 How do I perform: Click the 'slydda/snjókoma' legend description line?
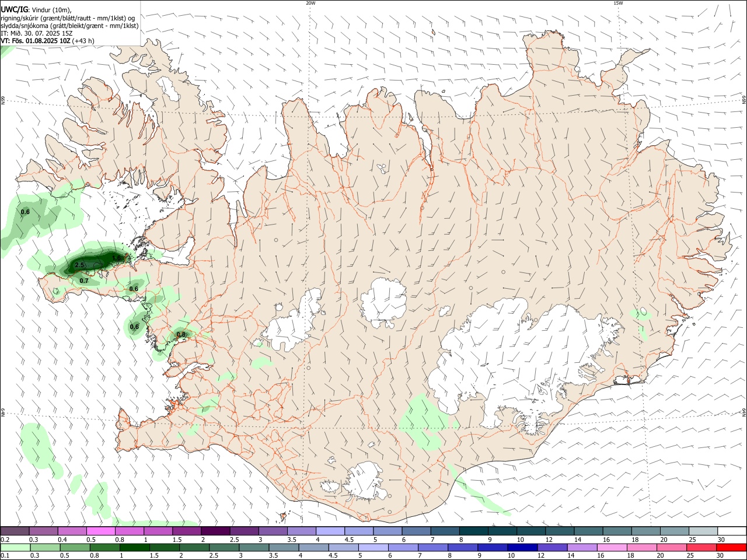pyautogui.click(x=69, y=26)
